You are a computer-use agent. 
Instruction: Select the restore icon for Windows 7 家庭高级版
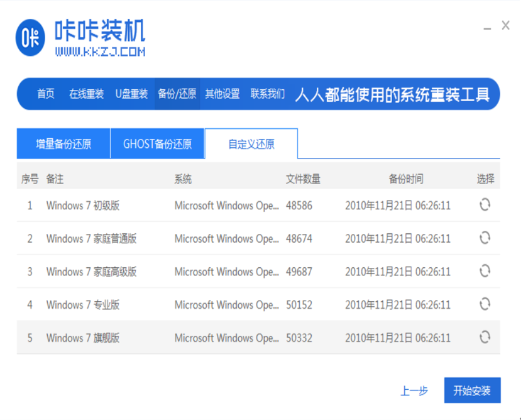[x=485, y=271]
